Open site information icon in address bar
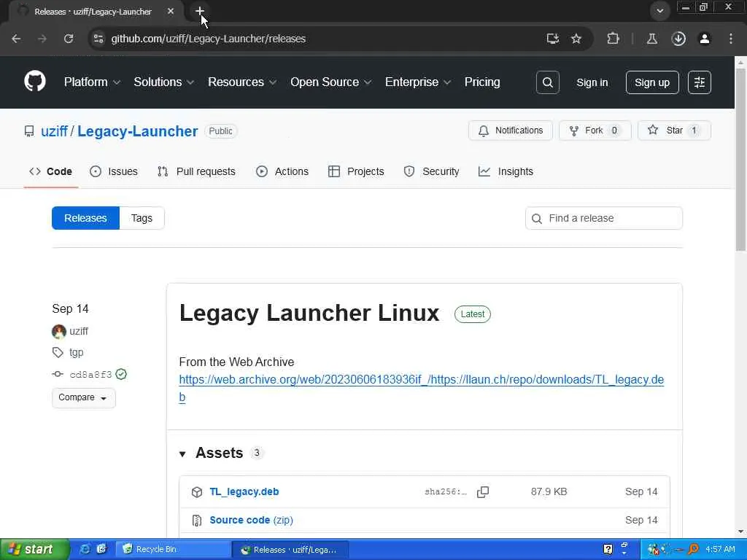 click(98, 39)
